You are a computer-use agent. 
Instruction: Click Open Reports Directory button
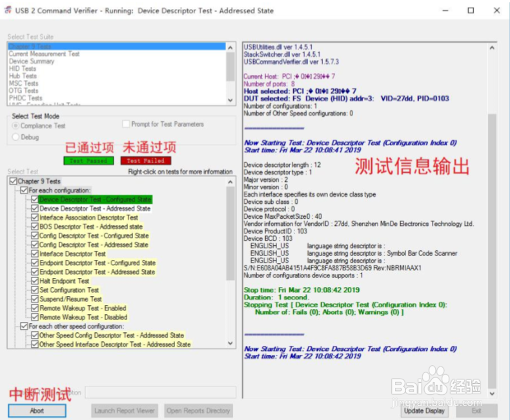198,410
